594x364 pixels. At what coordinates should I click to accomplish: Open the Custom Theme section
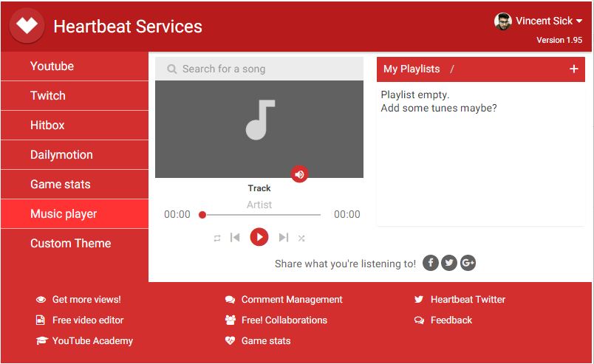(75, 244)
